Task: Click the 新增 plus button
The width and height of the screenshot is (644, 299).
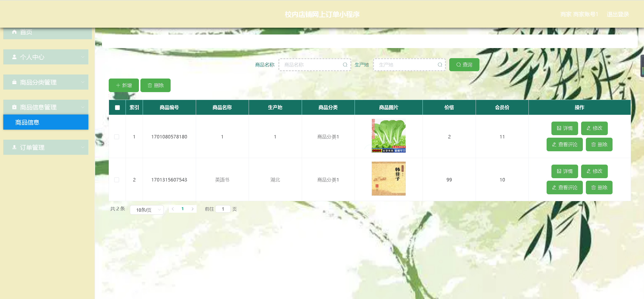Action: (x=124, y=85)
